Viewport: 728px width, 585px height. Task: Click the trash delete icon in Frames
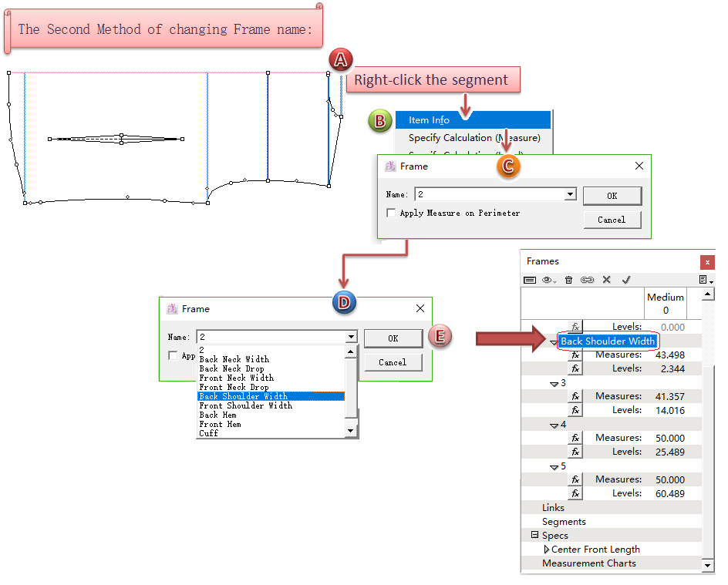tap(569, 280)
